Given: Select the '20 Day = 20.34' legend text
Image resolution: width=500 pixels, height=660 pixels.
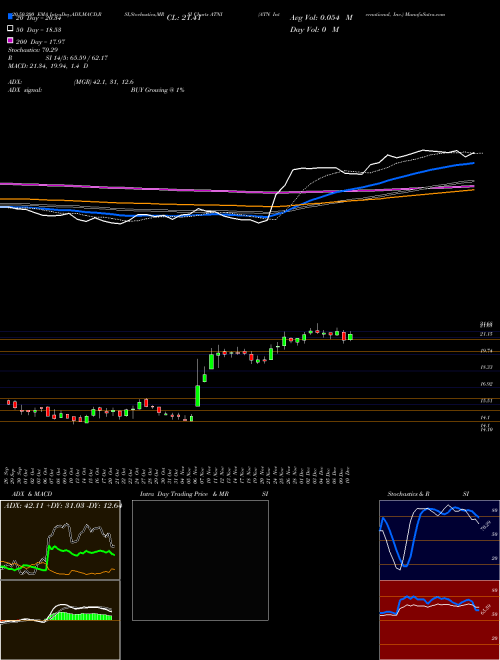Looking at the screenshot, I should coord(39,18).
